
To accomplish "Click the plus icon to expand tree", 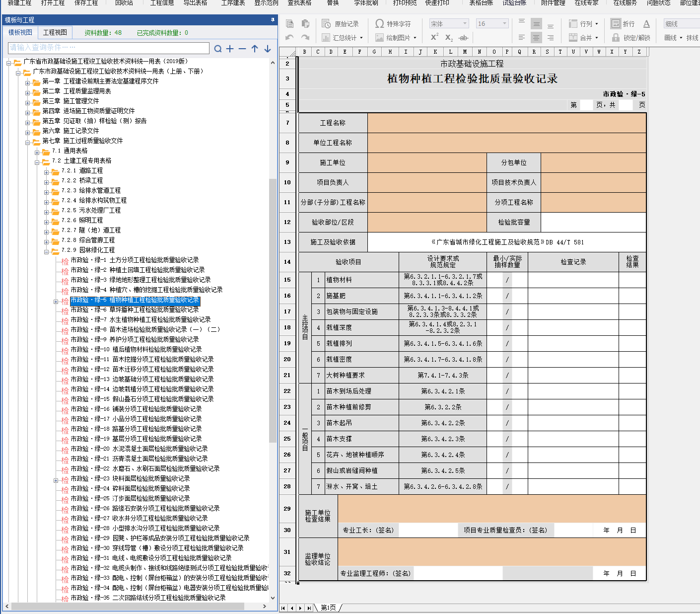I will [230, 48].
